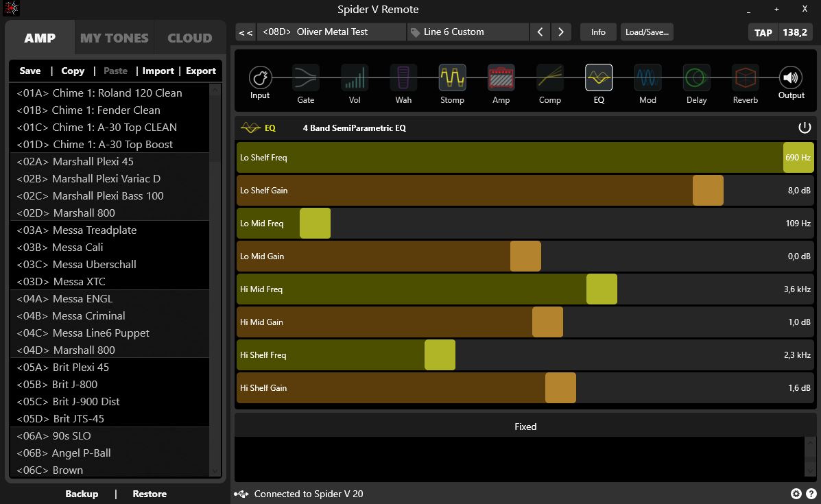Select preset <03A> Messa Treadplate
The image size is (821, 504).
(110, 230)
